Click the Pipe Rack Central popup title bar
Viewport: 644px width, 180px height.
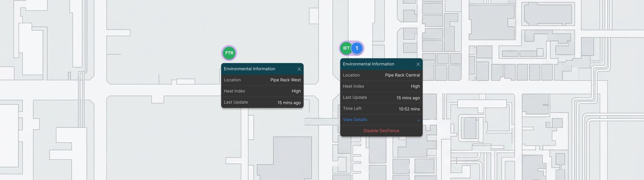(381, 64)
